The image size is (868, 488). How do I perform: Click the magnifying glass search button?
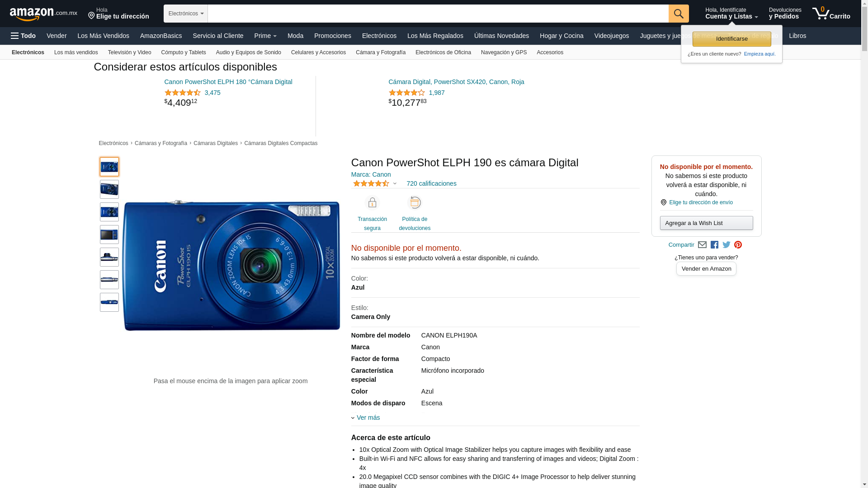tap(678, 14)
